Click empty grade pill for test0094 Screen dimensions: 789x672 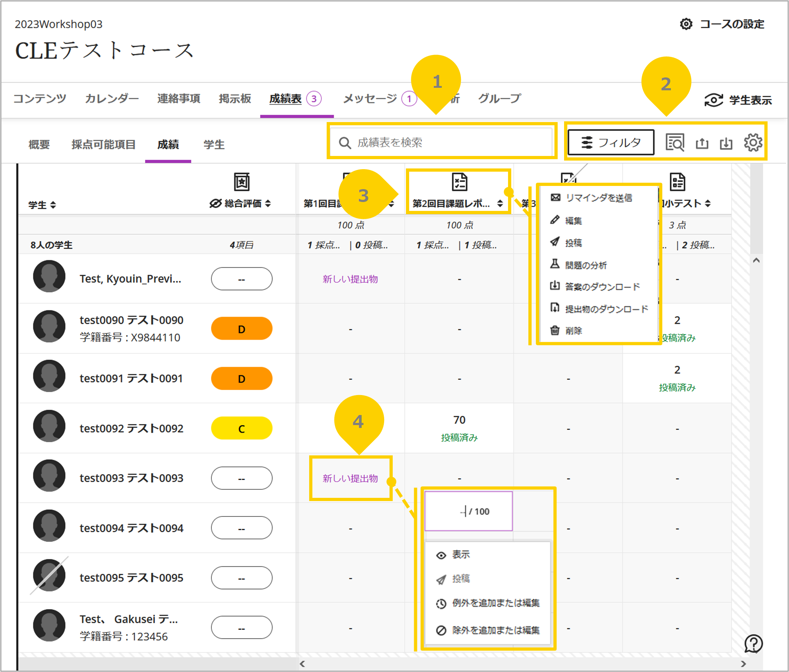[x=241, y=529]
